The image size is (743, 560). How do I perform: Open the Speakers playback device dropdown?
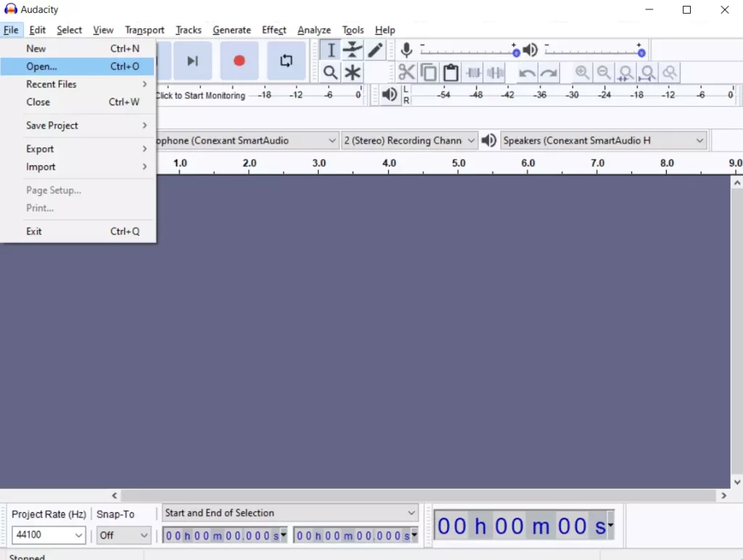point(603,141)
